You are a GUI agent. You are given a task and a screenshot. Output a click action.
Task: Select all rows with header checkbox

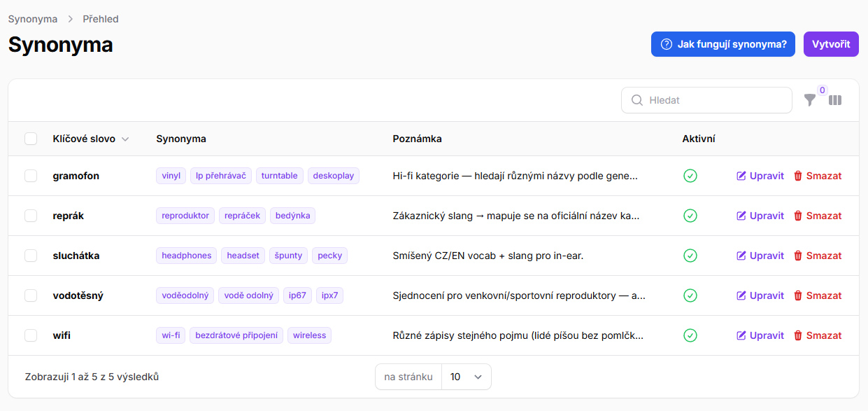tap(31, 139)
